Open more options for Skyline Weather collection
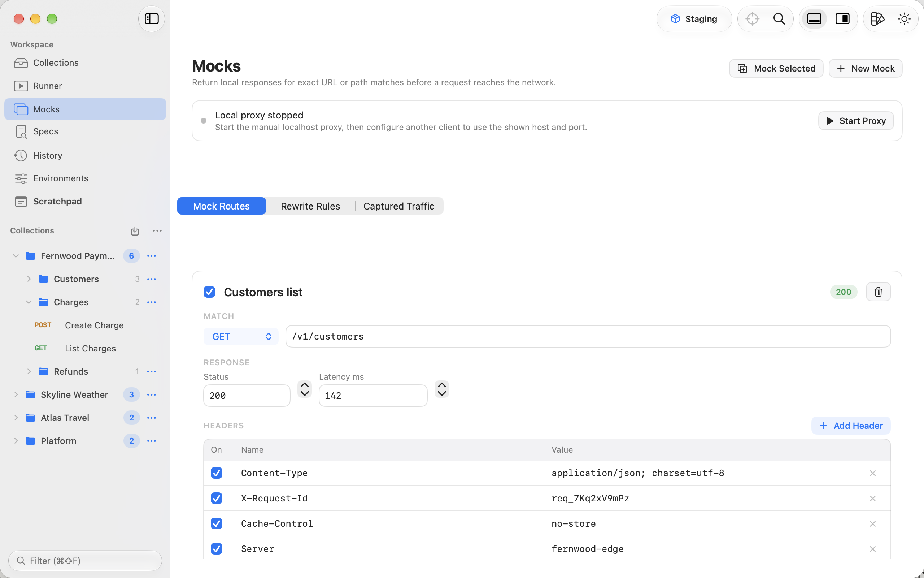The image size is (924, 578). [152, 394]
